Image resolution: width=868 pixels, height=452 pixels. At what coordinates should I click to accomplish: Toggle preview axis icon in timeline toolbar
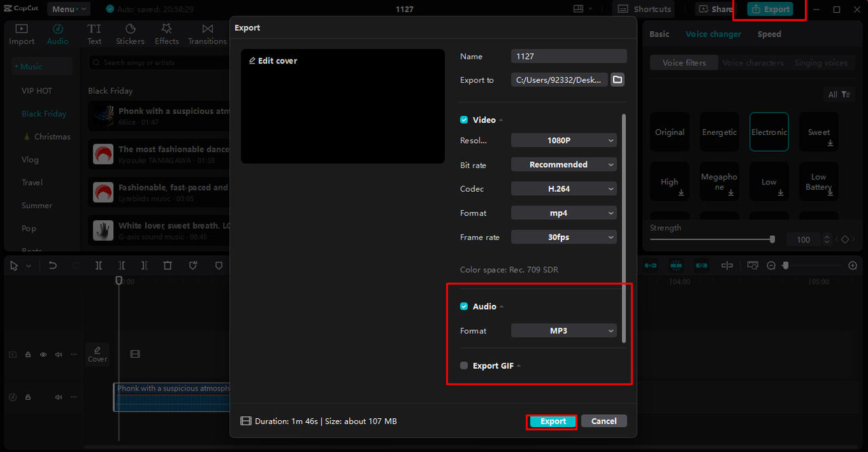[x=727, y=266]
